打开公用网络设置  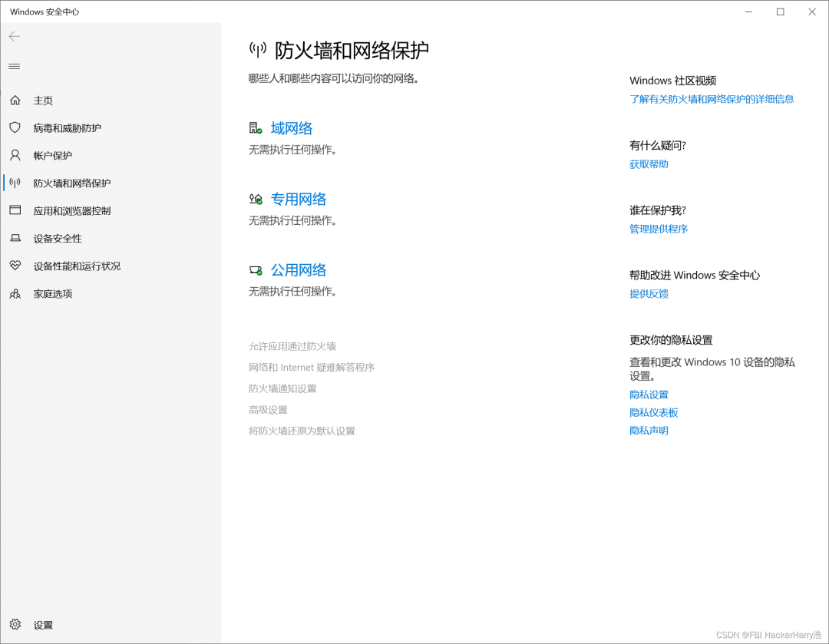pos(299,269)
